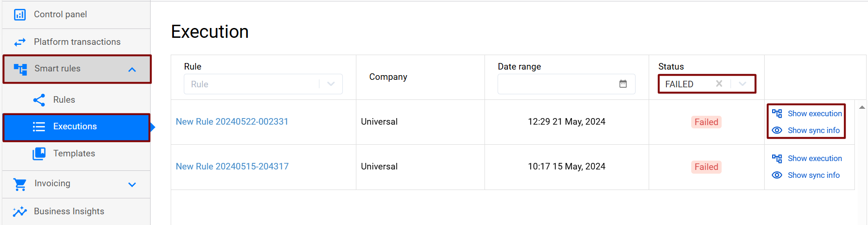The height and width of the screenshot is (225, 868).
Task: Click the Invoicing shopping cart icon
Action: click(20, 184)
